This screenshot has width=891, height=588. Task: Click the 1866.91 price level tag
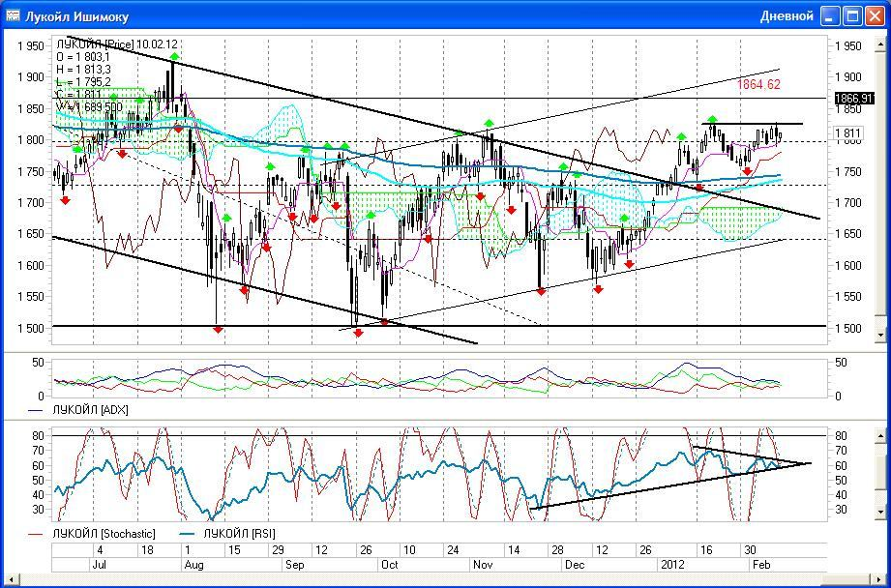click(853, 99)
